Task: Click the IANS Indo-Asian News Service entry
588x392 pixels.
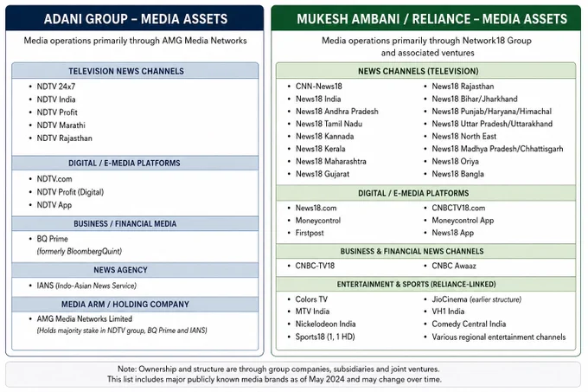Action: (x=86, y=286)
